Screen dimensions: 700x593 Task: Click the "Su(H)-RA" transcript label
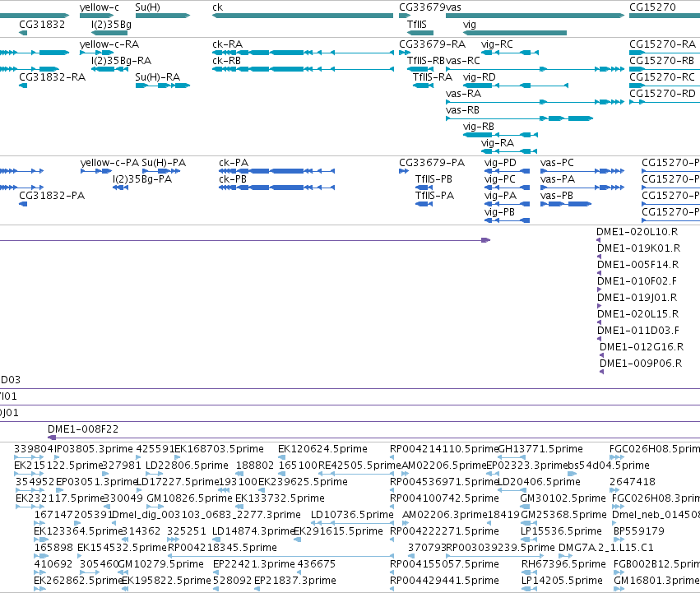158,77
